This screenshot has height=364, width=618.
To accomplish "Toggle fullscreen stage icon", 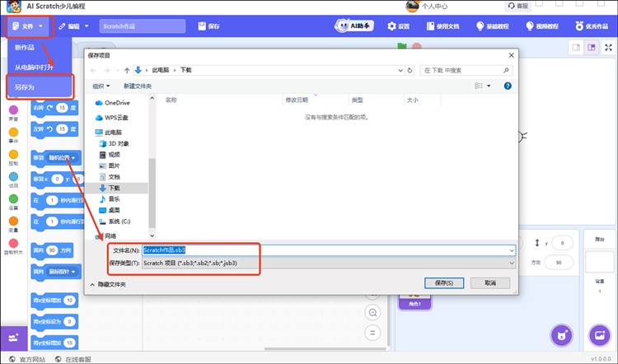I will pyautogui.click(x=609, y=47).
